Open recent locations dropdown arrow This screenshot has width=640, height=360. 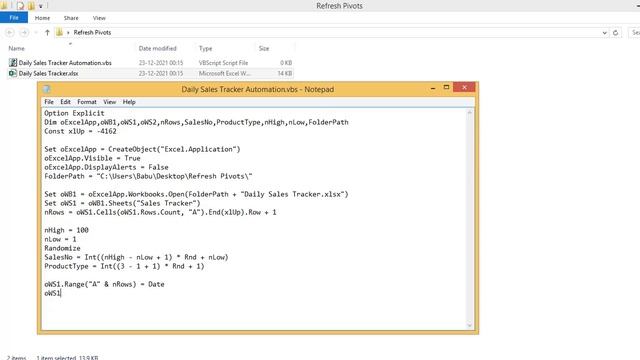(x=36, y=33)
